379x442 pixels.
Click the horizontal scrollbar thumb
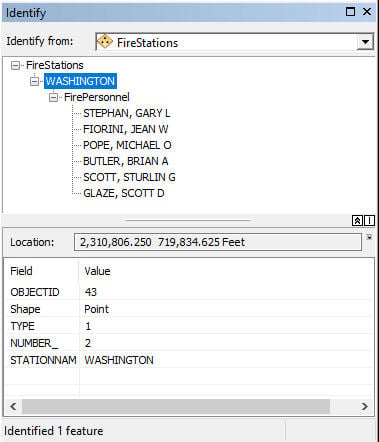tap(176, 406)
